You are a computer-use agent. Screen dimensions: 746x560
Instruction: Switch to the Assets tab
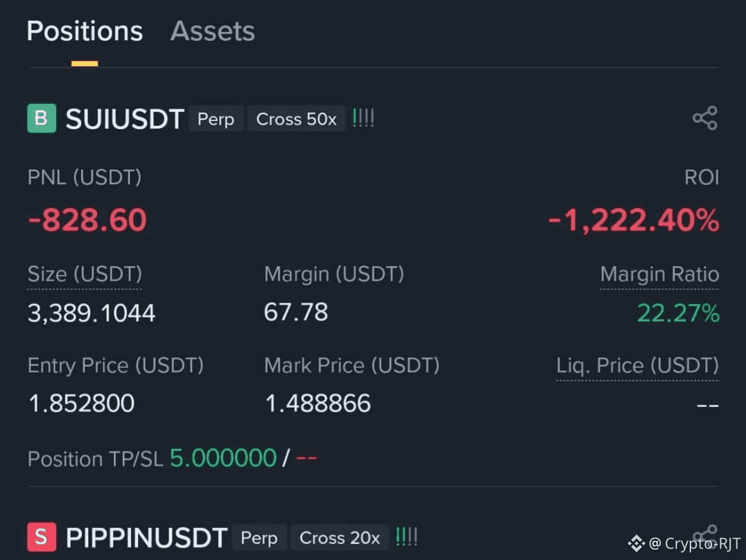coord(212,31)
